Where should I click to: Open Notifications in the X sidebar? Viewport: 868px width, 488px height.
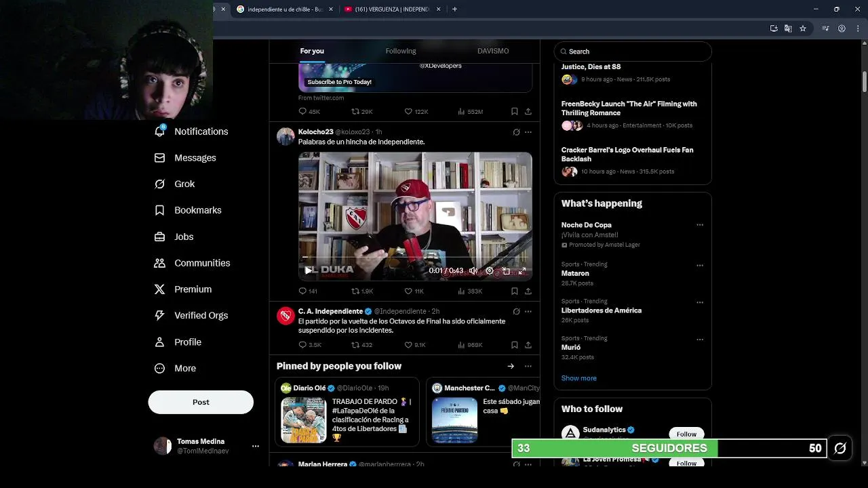(x=191, y=131)
